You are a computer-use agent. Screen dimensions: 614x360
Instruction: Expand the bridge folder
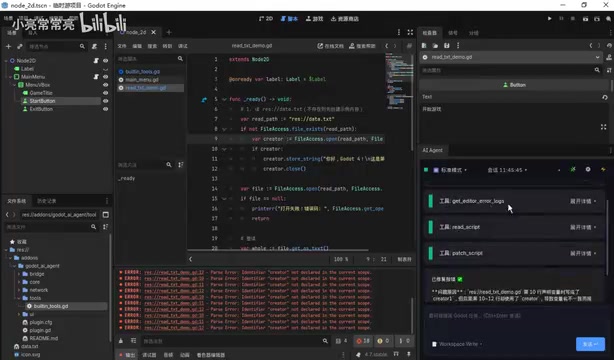pos(19,274)
